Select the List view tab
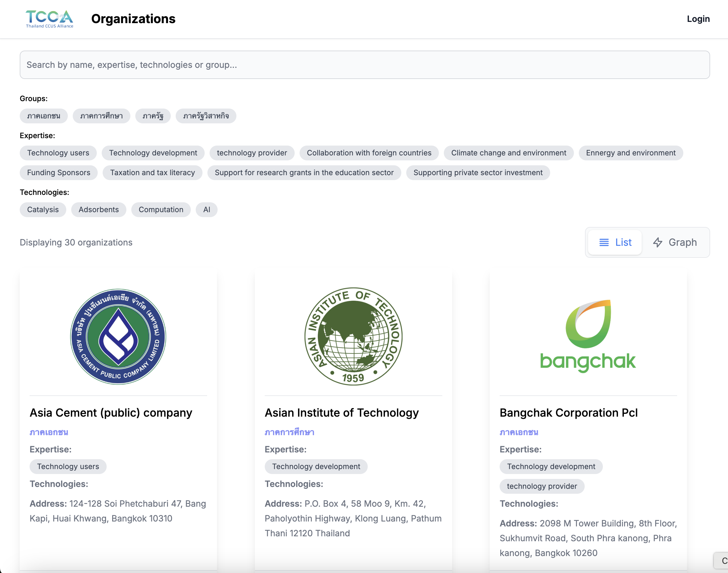The height and width of the screenshot is (573, 728). click(x=615, y=242)
